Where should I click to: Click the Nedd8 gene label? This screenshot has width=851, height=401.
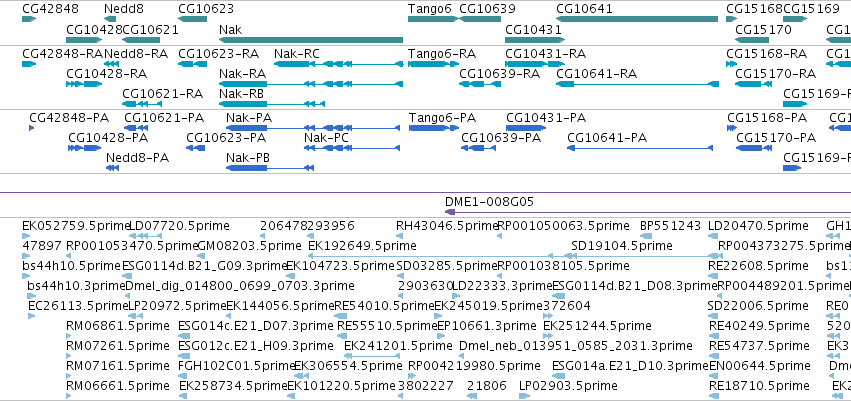point(124,9)
